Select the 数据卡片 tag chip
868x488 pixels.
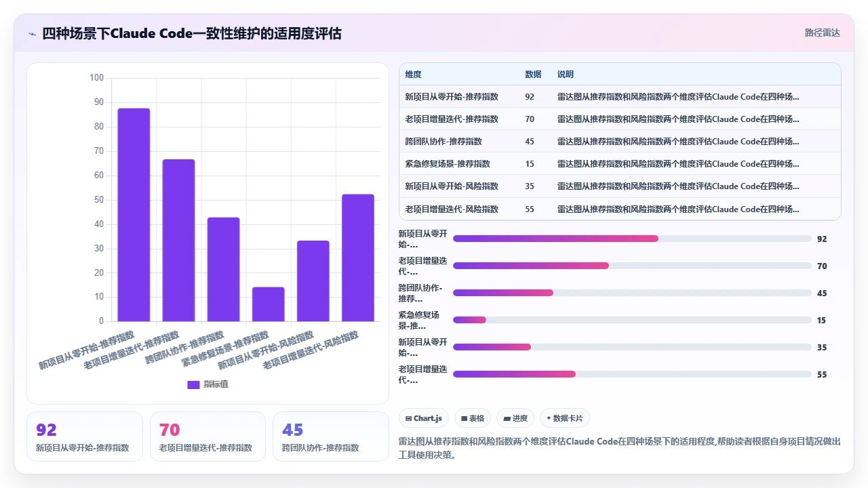tap(565, 418)
